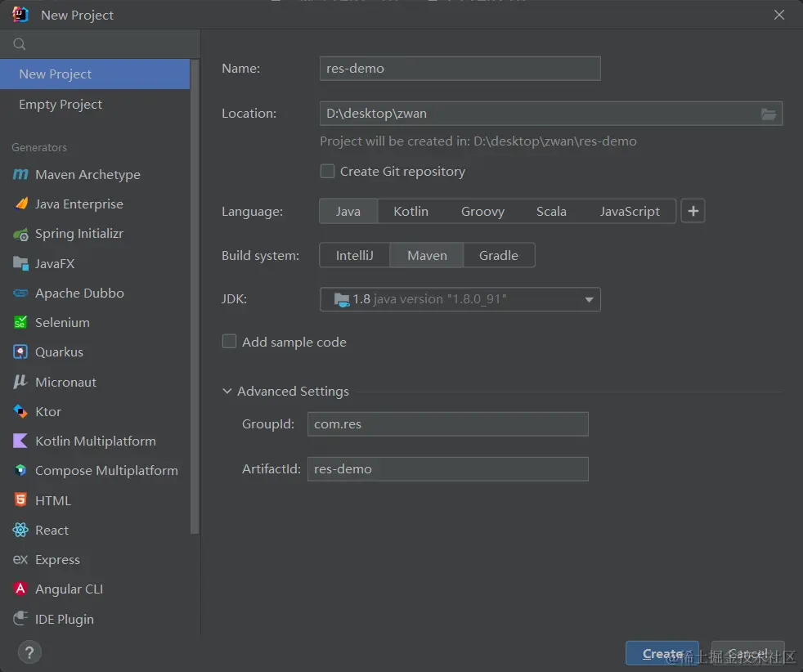The height and width of the screenshot is (672, 803).
Task: Click the GroupId input field
Action: pos(447,423)
